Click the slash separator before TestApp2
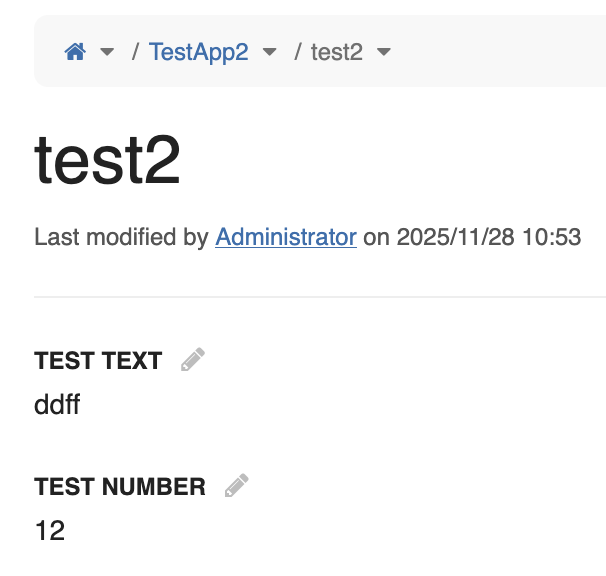 [x=135, y=52]
